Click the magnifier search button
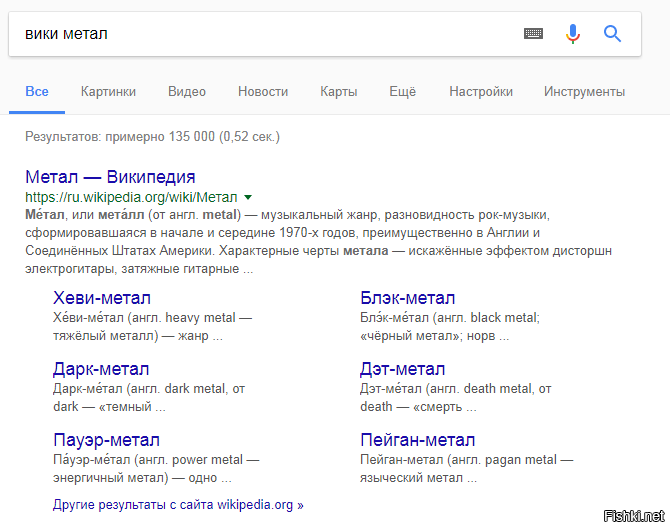The width and height of the screenshot is (670, 528). [613, 34]
